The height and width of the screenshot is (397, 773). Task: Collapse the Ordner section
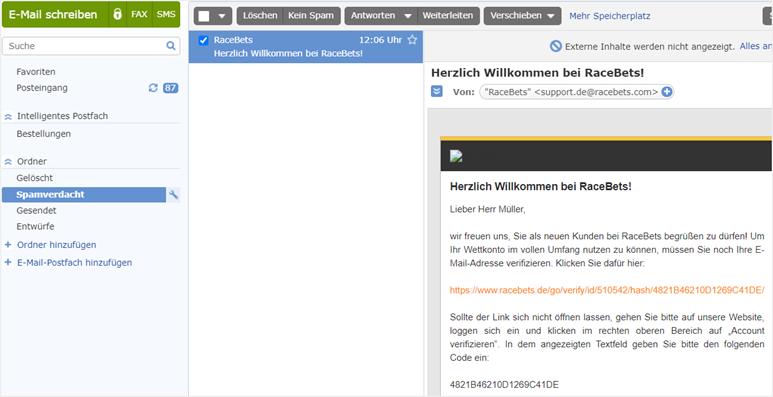coord(8,162)
